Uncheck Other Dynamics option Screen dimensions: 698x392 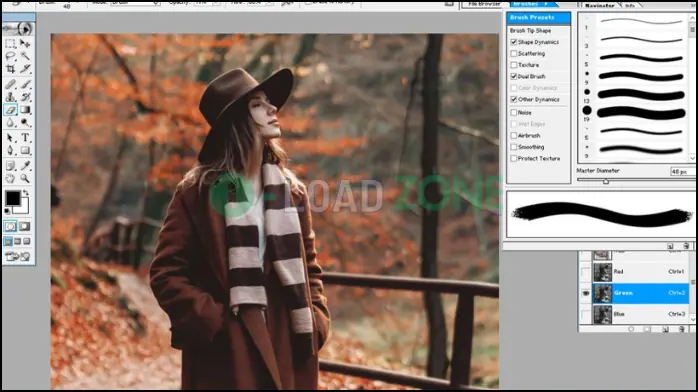tap(514, 99)
